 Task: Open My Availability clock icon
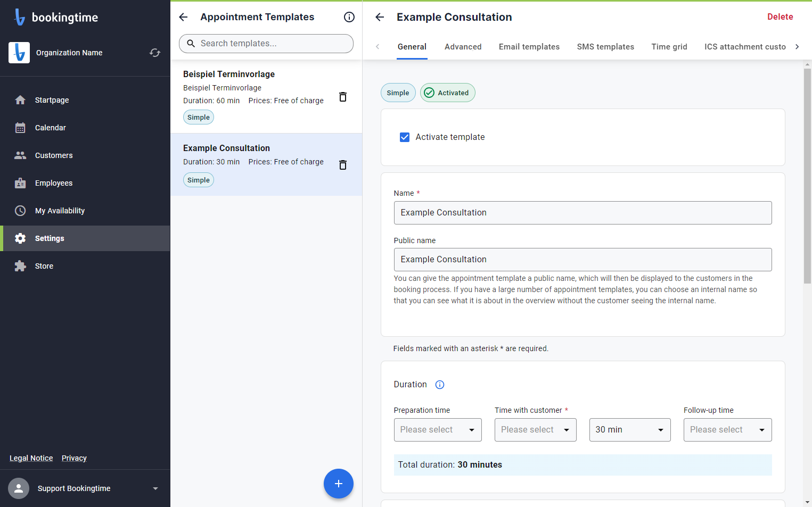pos(20,211)
